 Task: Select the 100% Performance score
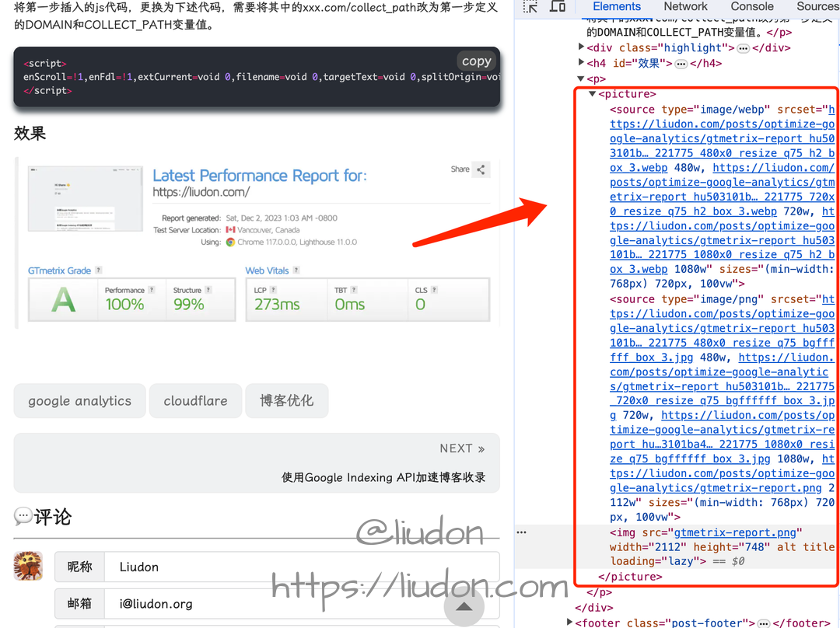[124, 305]
